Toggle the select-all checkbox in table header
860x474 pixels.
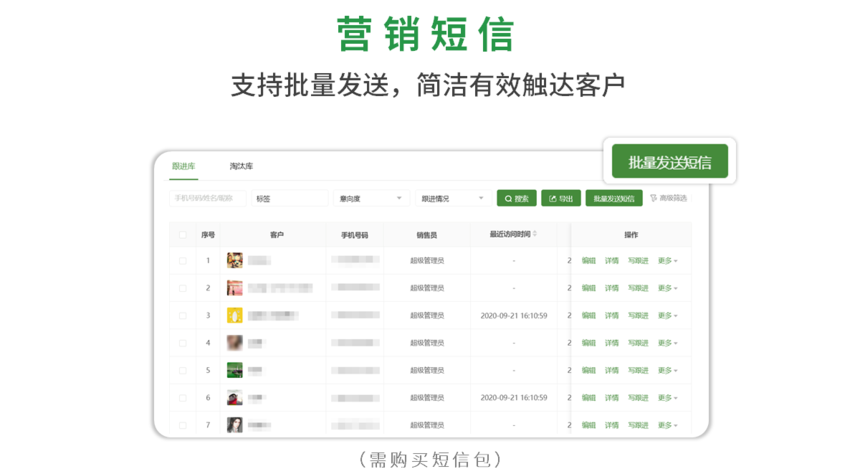coord(182,235)
